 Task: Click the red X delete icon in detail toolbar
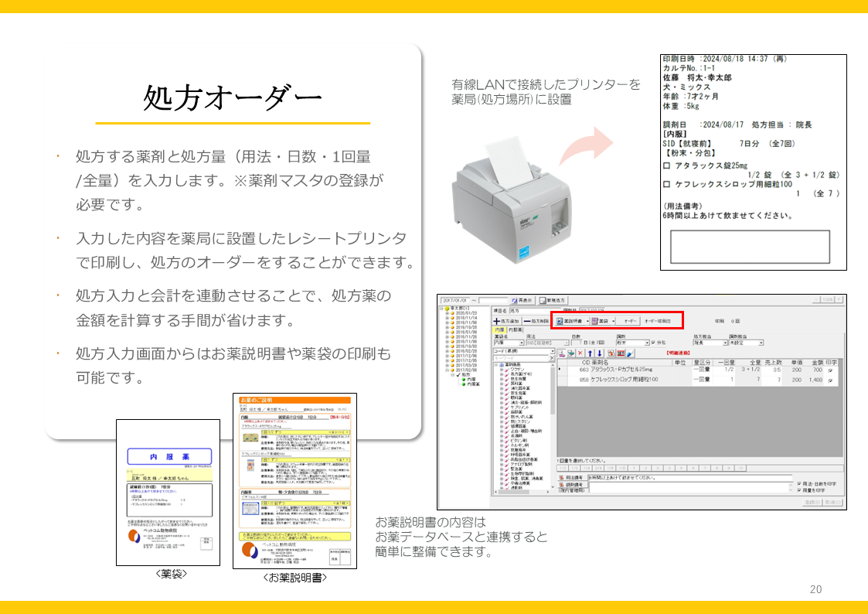point(580,353)
